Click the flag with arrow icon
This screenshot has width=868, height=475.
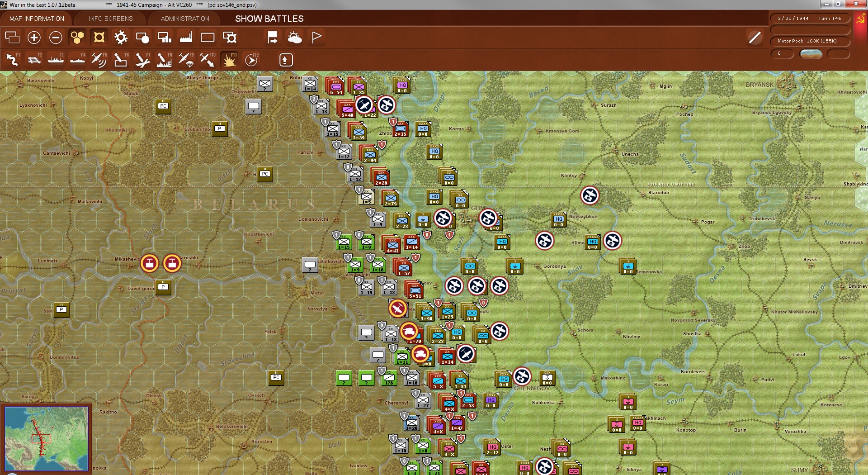273,38
